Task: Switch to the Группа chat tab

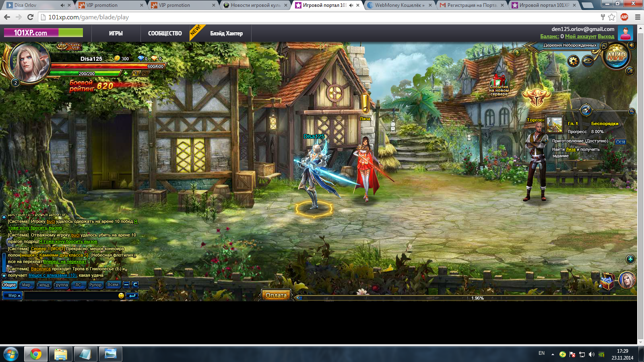Action: (x=61, y=285)
